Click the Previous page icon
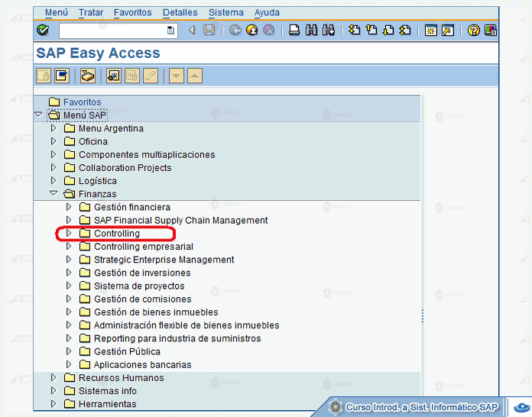The width and height of the screenshot is (532, 417). [x=371, y=31]
